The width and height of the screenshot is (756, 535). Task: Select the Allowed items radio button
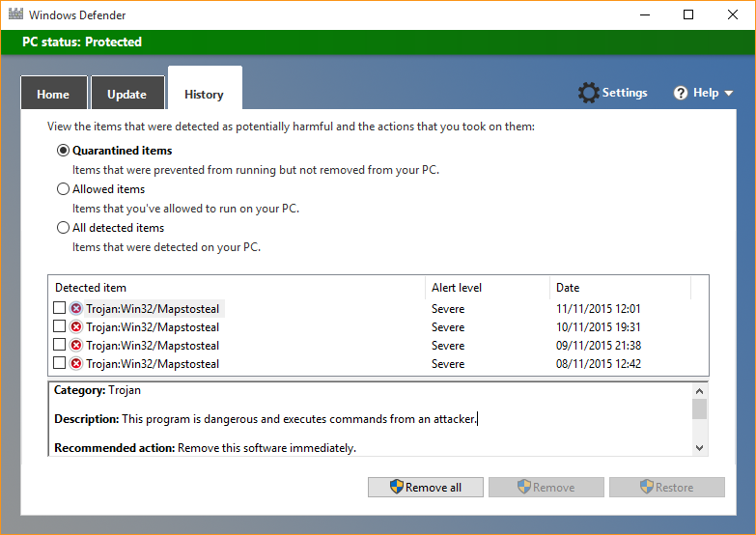(64, 189)
